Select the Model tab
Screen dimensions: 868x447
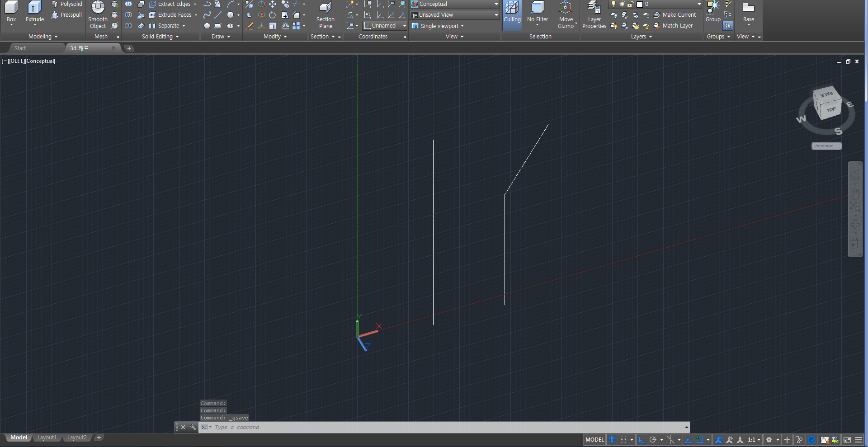(x=19, y=438)
